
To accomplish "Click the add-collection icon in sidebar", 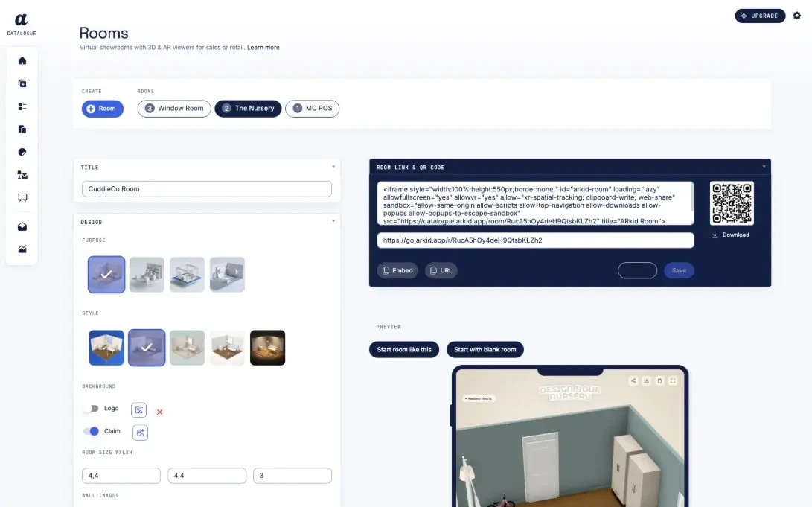I will pyautogui.click(x=22, y=83).
